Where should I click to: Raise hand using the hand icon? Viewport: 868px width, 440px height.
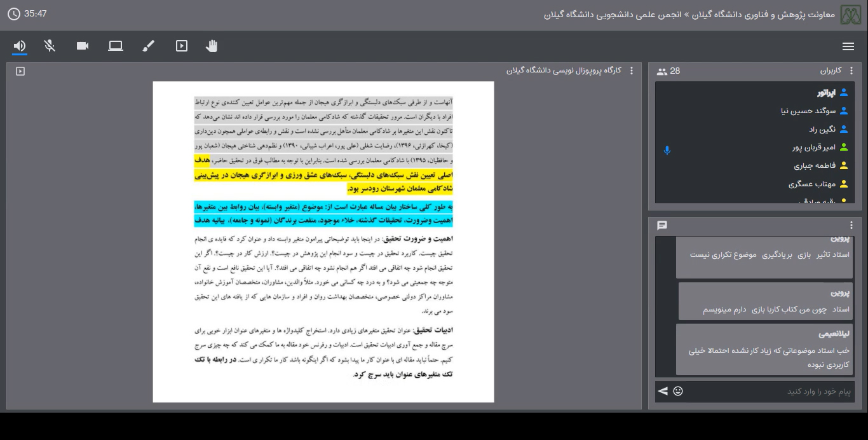click(x=212, y=46)
